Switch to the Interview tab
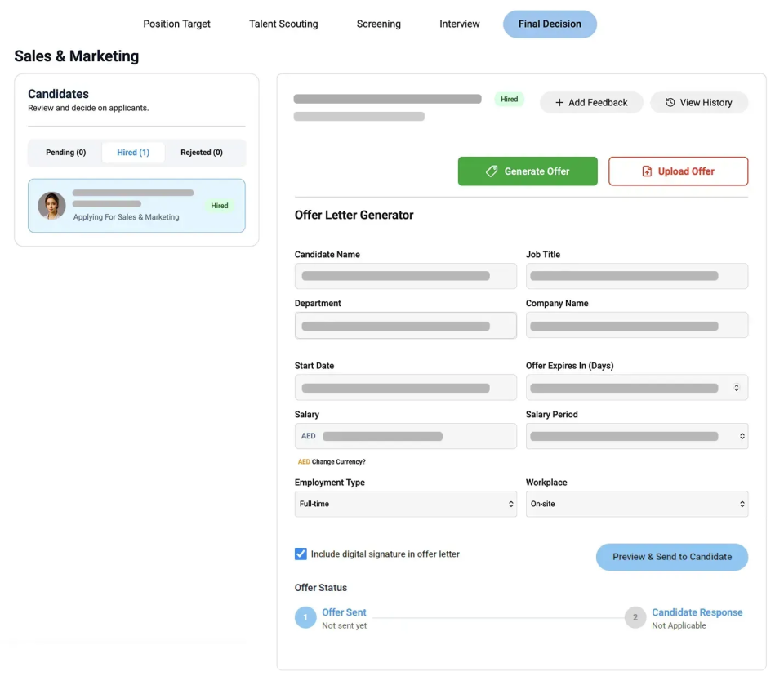Viewport: 784px width, 676px height. [459, 24]
